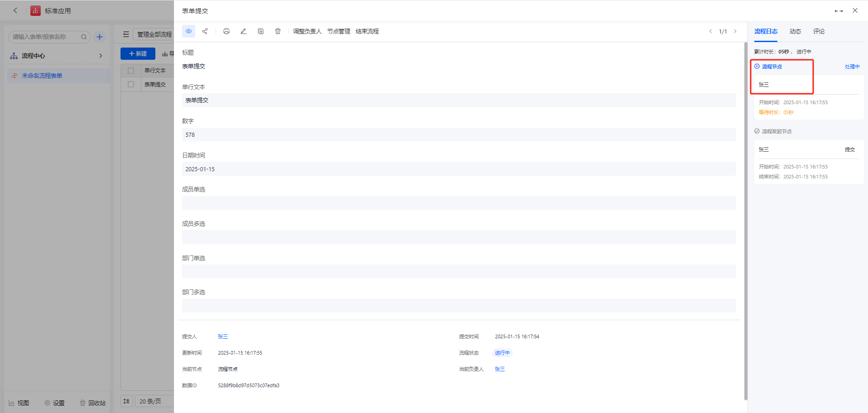Go to next record with right chevron
868x413 pixels.
tap(735, 31)
